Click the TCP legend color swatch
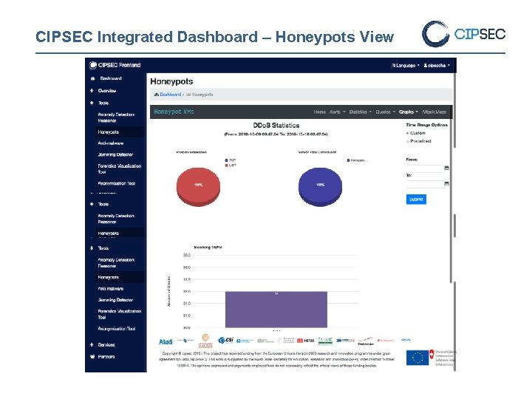 [226, 160]
